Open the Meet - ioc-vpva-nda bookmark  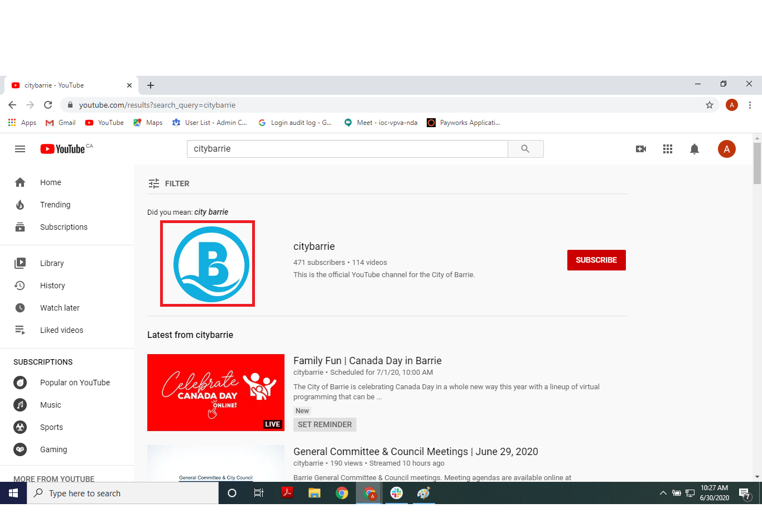point(381,123)
